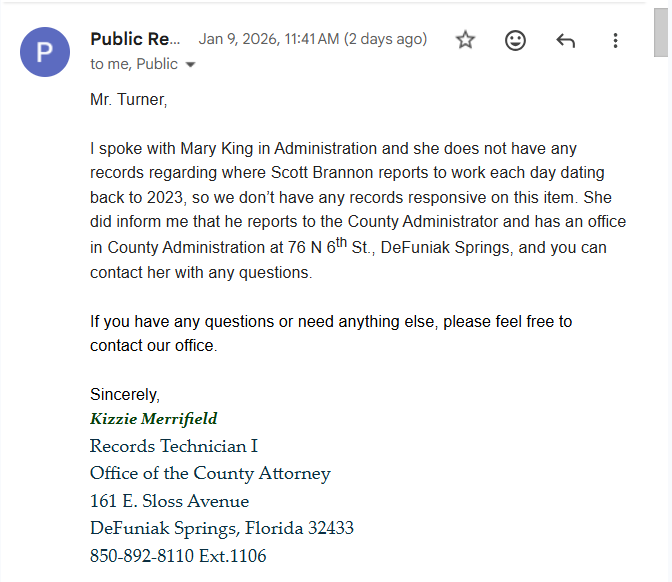672x582 pixels.
Task: Click the signature name "Kizzie Merrifield"
Action: pos(153,419)
